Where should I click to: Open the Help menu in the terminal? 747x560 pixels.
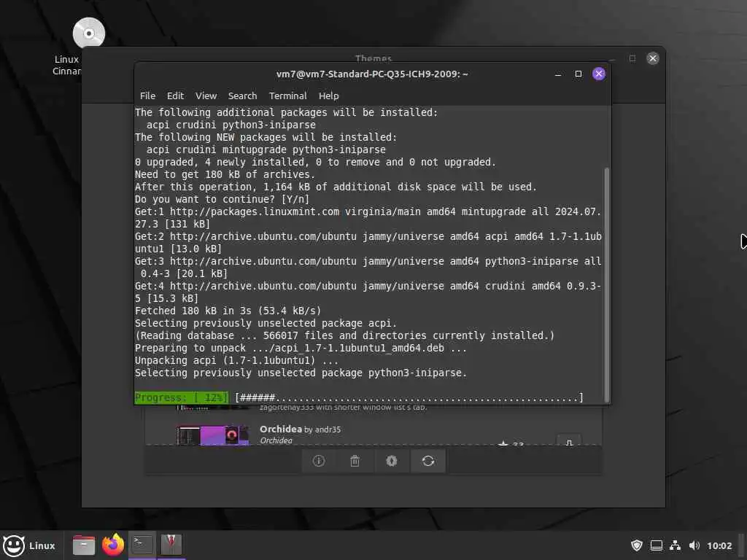(x=328, y=96)
